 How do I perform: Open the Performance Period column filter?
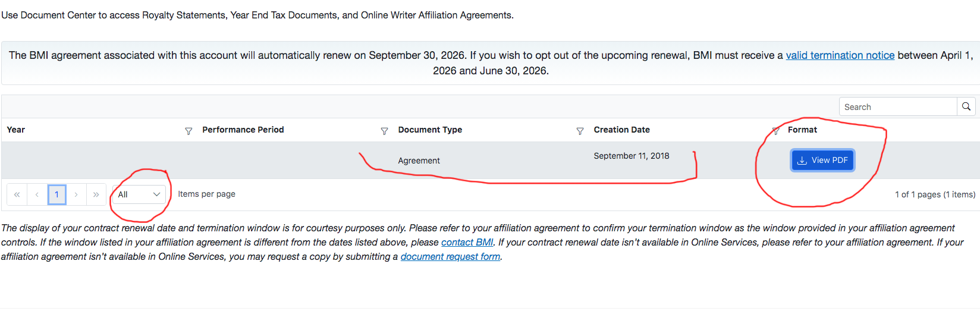tap(384, 131)
